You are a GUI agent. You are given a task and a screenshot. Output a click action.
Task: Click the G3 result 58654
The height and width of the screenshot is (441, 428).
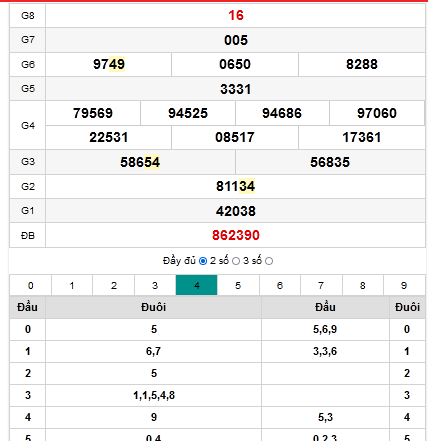coord(140,162)
